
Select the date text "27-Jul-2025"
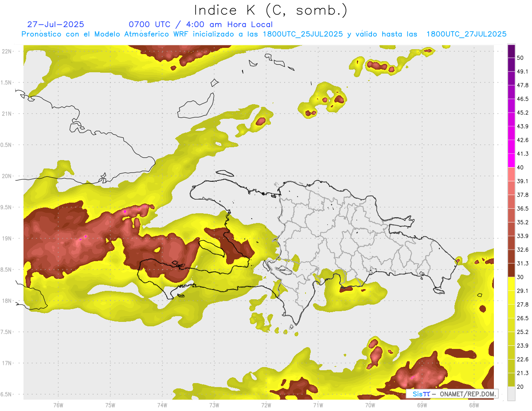(x=55, y=24)
